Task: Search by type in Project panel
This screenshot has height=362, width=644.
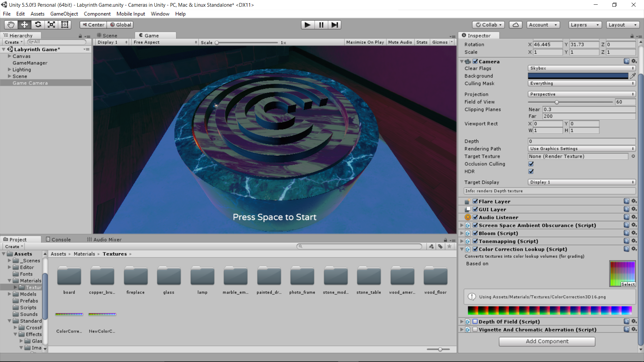Action: (x=431, y=246)
